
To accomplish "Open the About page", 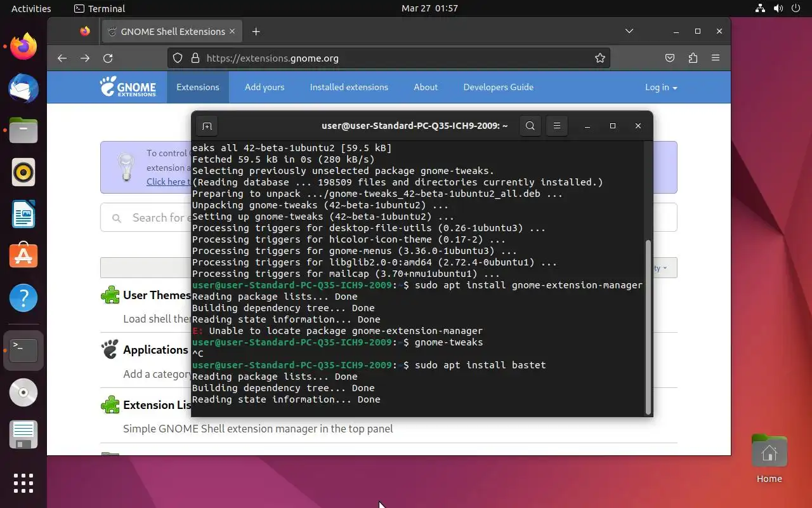I will (426, 87).
